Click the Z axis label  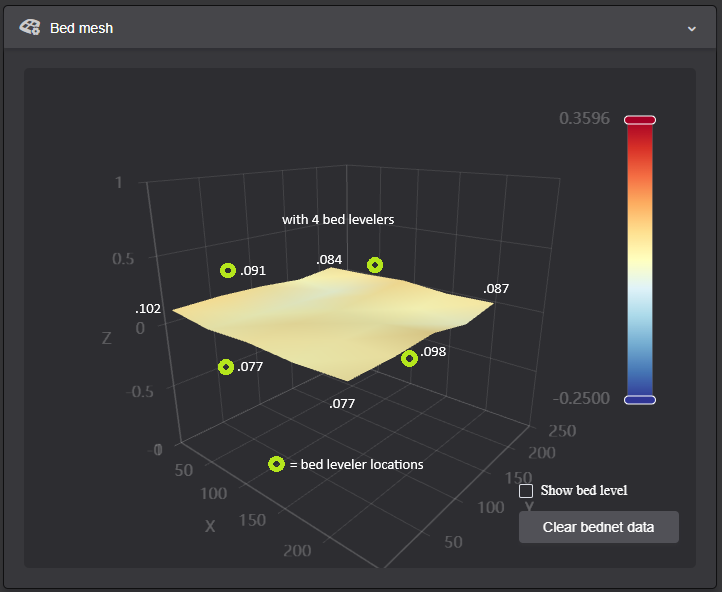(106, 338)
